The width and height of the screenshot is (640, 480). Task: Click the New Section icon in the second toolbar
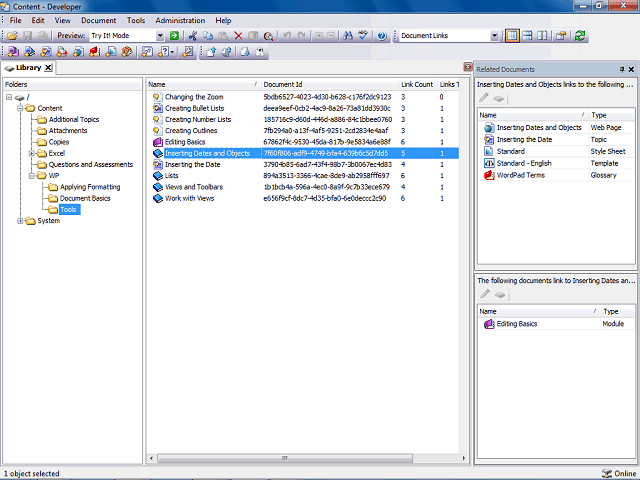pos(29,52)
